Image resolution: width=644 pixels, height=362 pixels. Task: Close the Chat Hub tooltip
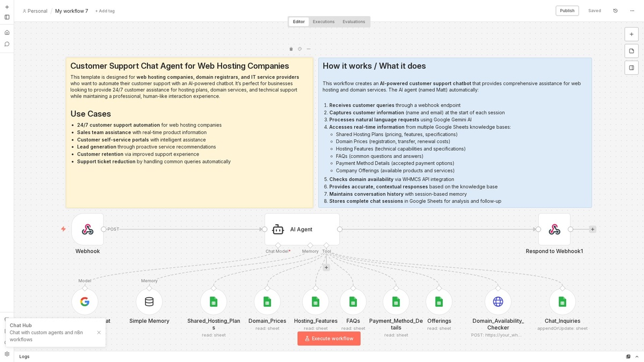tap(99, 333)
